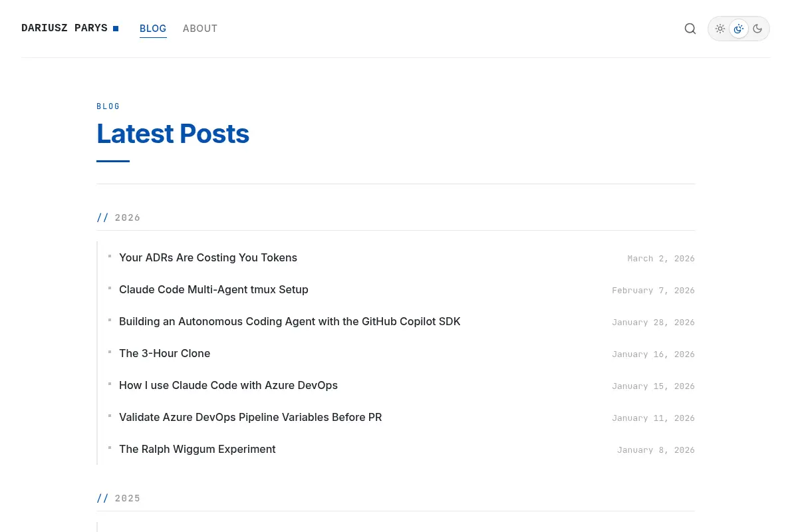Screen dimensions: 798x532
Task: Click the January 28, 2026 date
Action: tap(654, 323)
